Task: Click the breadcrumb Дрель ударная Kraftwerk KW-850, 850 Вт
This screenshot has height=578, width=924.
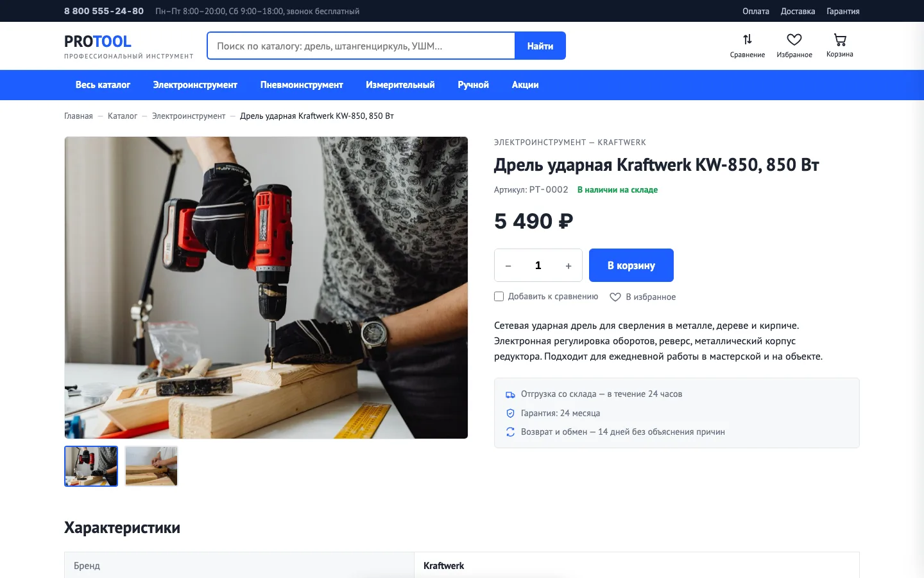Action: pyautogui.click(x=317, y=116)
